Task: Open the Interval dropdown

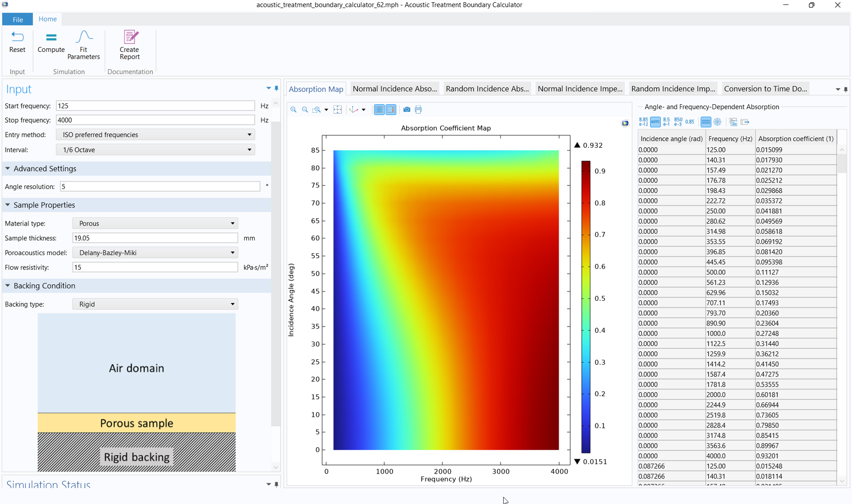Action: (155, 150)
